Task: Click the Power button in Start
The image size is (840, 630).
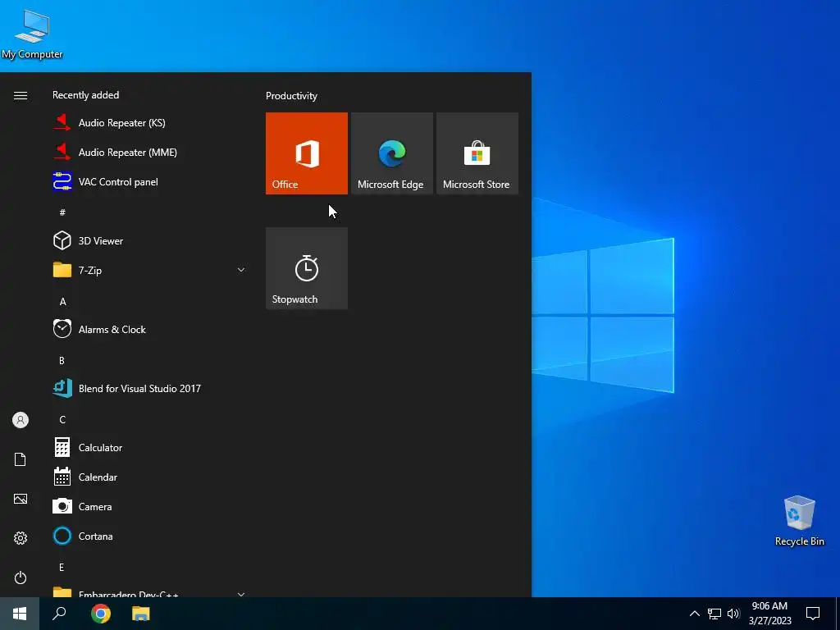Action: 21,577
